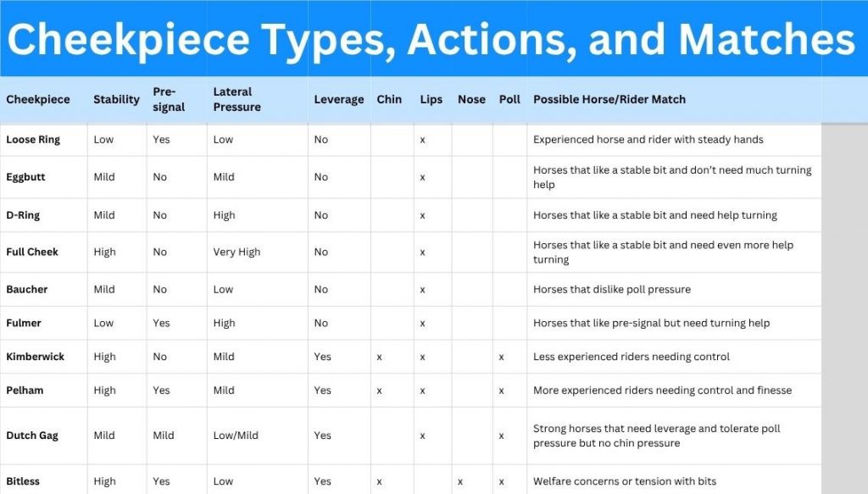Select the Pelham row label
The image size is (868, 494).
pyautogui.click(x=25, y=391)
